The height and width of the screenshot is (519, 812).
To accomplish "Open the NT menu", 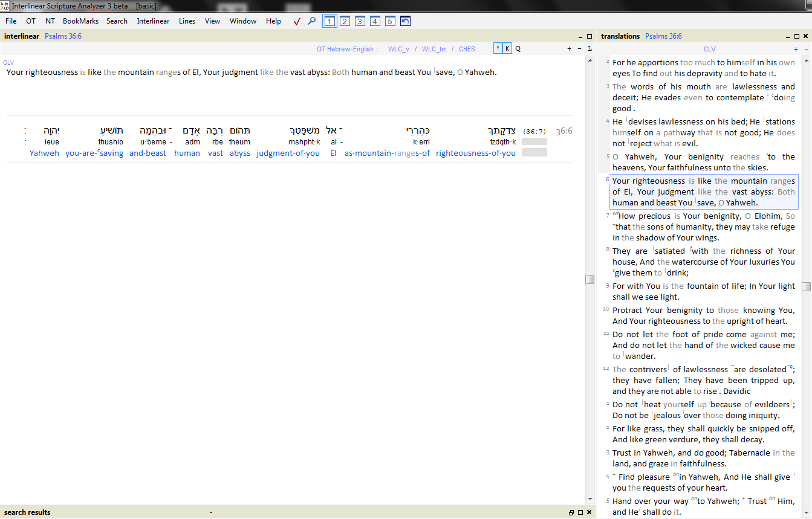I will (x=50, y=21).
